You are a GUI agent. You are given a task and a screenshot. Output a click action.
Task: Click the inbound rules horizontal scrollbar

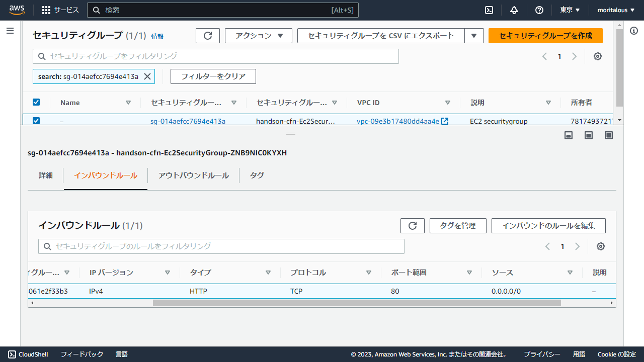click(356, 303)
